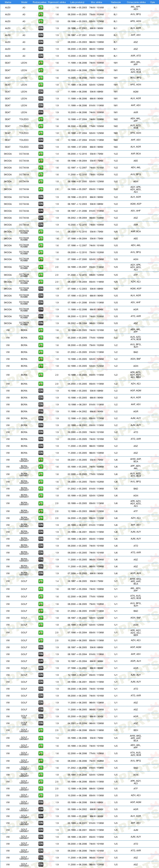Click '02.2002 -> 06.2006' dates in Golf Variant BEH row
The width and height of the screenshot is (159, 868).
(77, 730)
